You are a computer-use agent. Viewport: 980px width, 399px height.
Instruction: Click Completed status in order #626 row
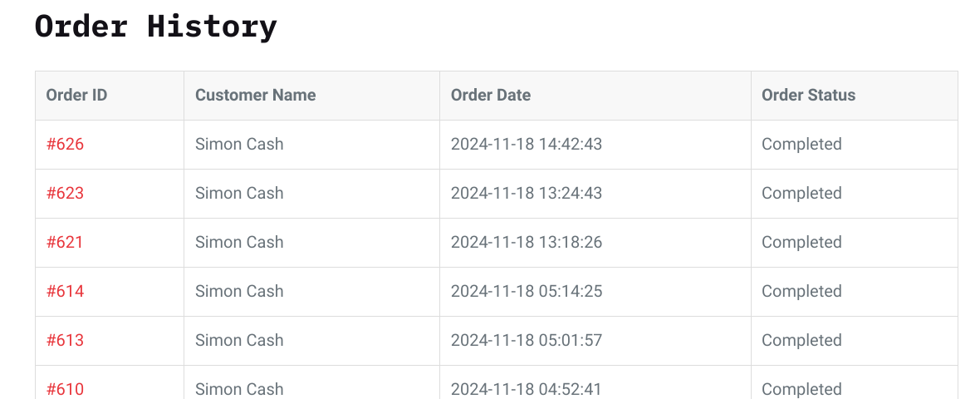point(801,144)
